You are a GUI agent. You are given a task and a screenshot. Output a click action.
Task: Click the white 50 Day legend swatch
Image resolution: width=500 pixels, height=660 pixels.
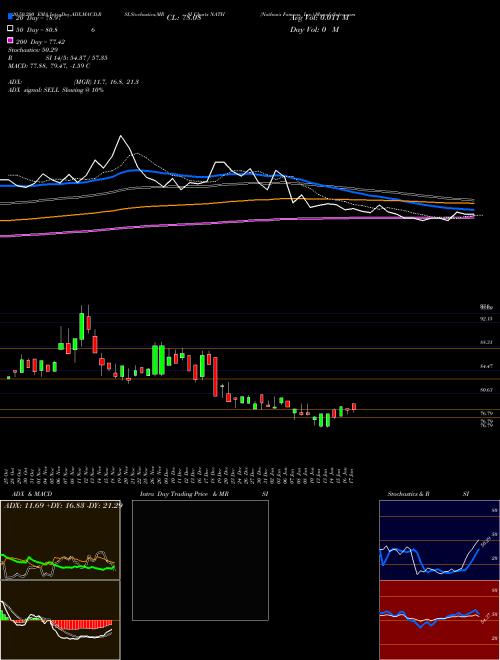10,29
